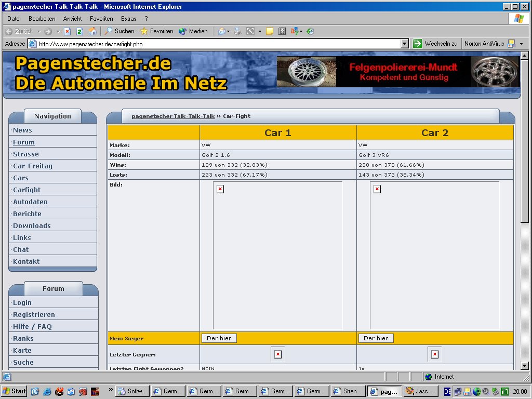
Task: Expand the Mail icon dropdown arrow
Action: coord(229,32)
